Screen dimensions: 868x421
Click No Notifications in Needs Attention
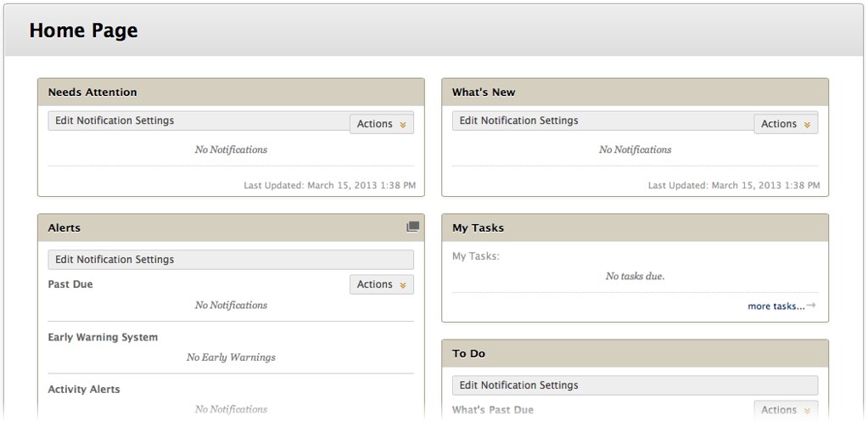(231, 149)
